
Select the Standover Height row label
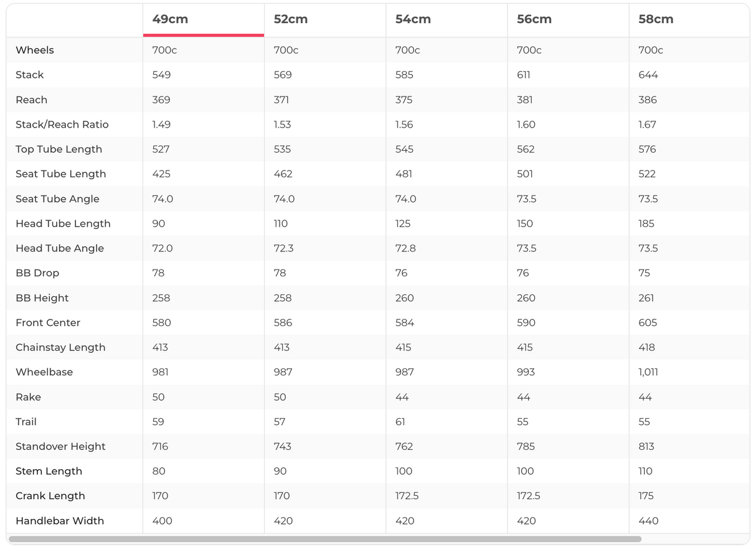[60, 446]
